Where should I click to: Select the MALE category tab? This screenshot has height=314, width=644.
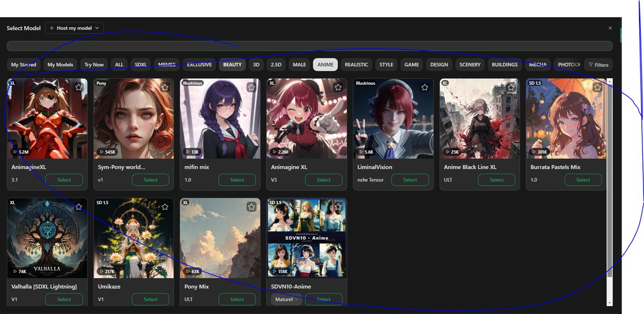[x=299, y=65]
